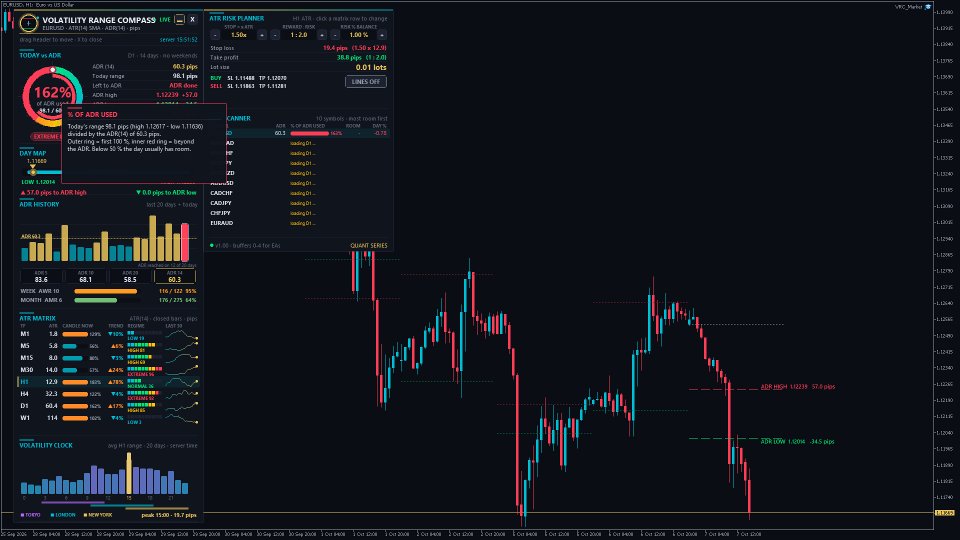
Task: Open CADJPY in the scanner list
Action: [x=299, y=203]
